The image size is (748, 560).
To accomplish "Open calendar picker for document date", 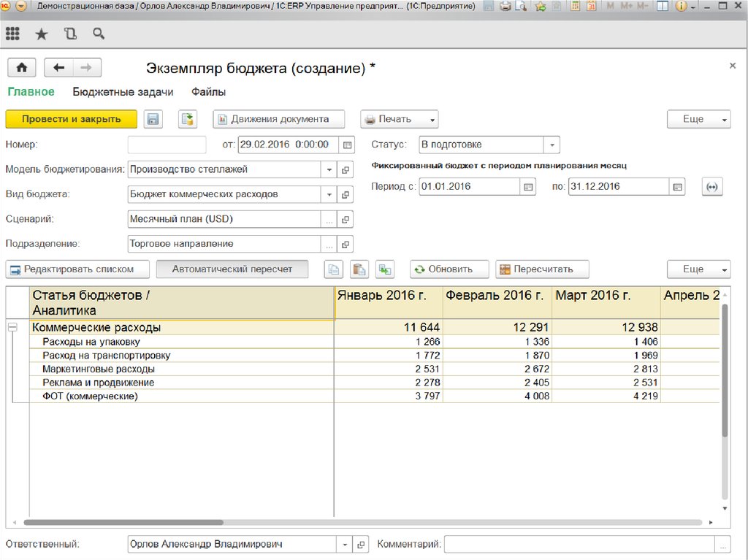I will [x=348, y=145].
